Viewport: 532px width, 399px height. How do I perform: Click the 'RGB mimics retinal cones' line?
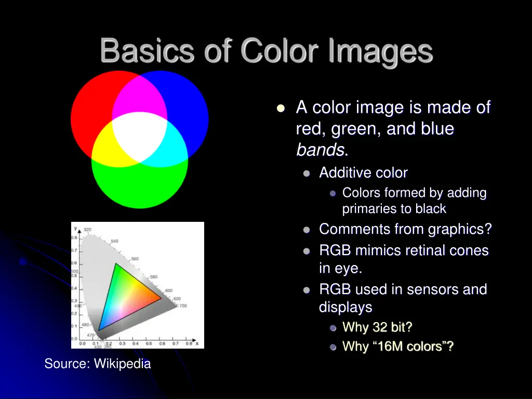tap(404, 250)
